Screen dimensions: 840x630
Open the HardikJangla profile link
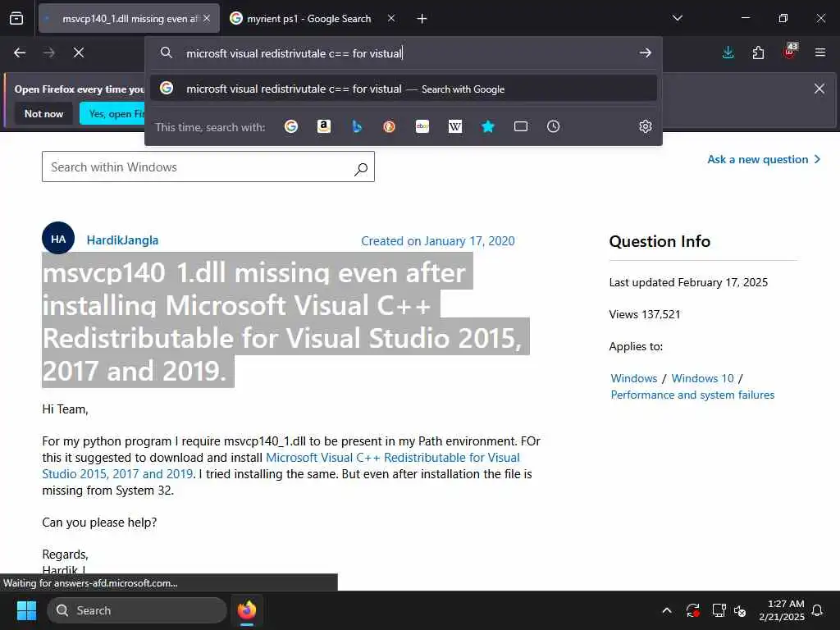[122, 240]
